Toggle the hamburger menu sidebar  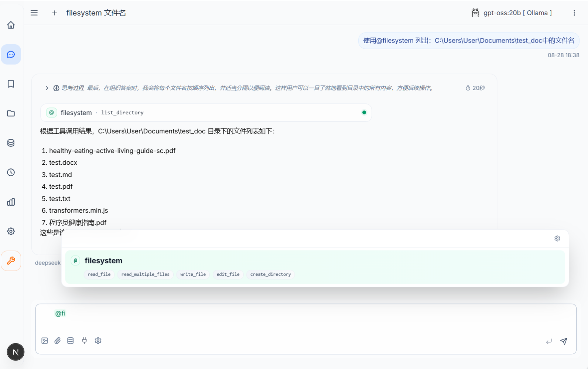pos(34,13)
